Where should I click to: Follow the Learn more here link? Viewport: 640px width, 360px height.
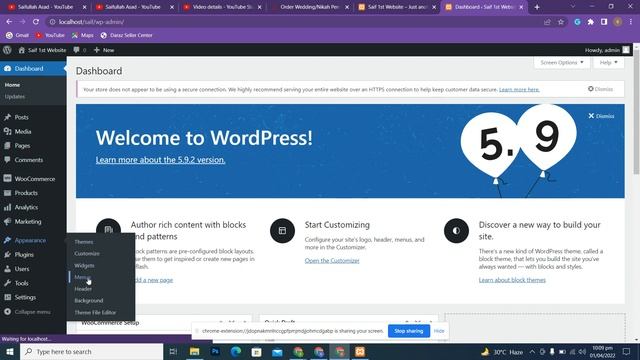pyautogui.click(x=519, y=89)
